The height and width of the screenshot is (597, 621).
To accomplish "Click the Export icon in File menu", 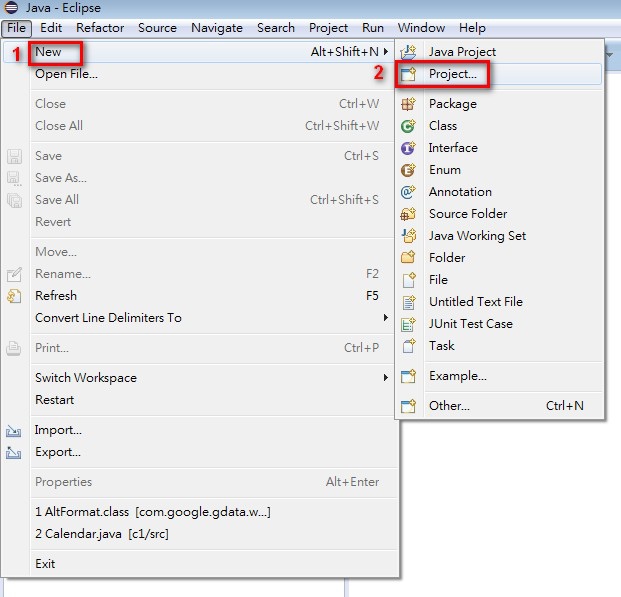I will [x=13, y=452].
